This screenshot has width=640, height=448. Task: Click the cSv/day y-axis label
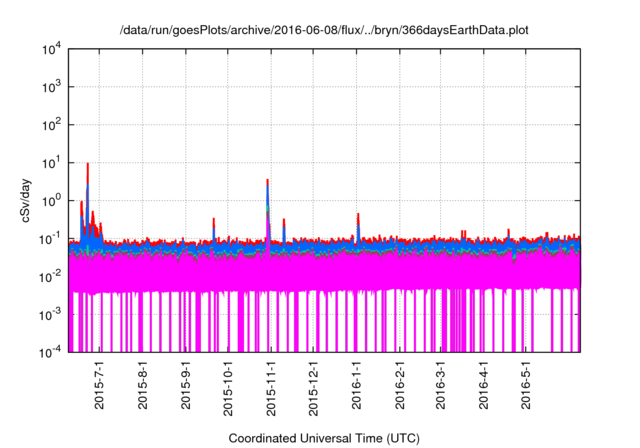coord(25,200)
